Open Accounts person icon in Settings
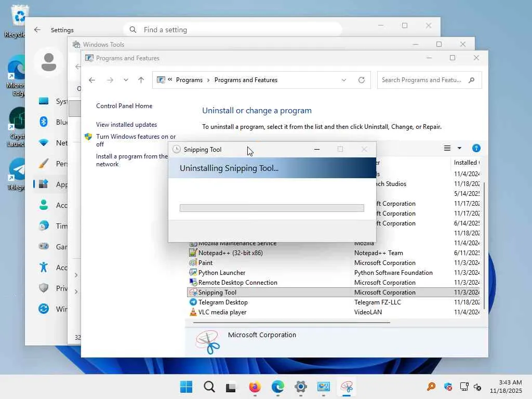The image size is (532, 399). (44, 205)
